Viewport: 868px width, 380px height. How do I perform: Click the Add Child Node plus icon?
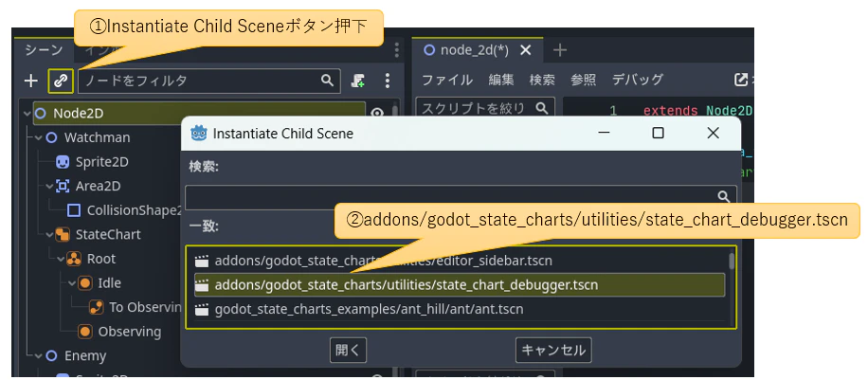(x=31, y=81)
